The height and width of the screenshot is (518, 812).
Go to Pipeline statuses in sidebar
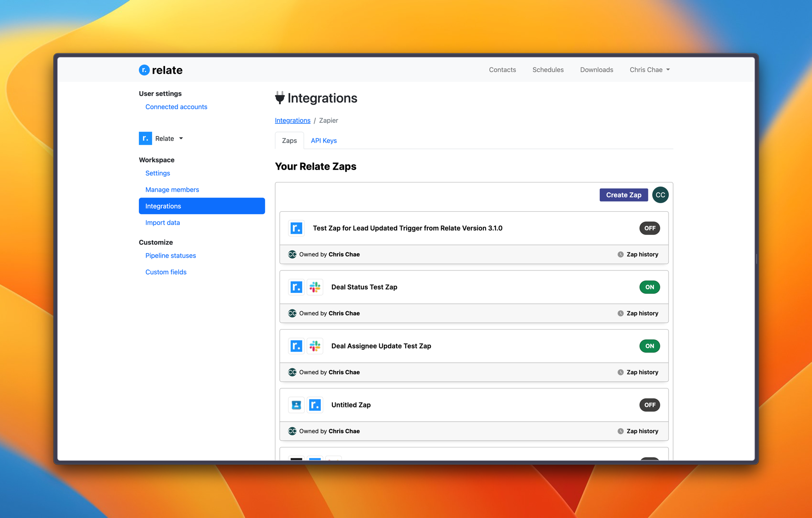click(x=171, y=256)
